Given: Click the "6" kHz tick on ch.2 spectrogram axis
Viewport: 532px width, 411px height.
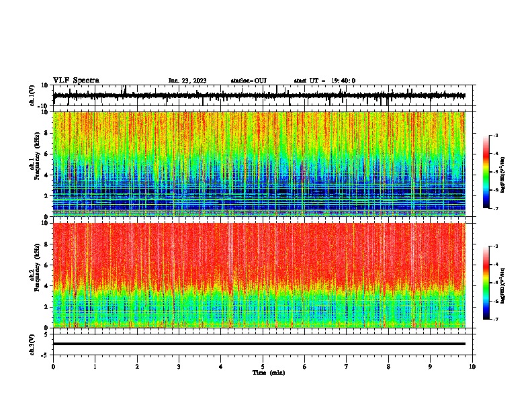Looking at the screenshot, I should pyautogui.click(x=46, y=265).
